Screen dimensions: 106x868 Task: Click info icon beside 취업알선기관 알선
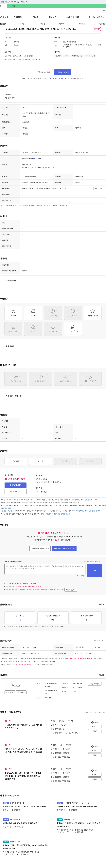(60, 616)
